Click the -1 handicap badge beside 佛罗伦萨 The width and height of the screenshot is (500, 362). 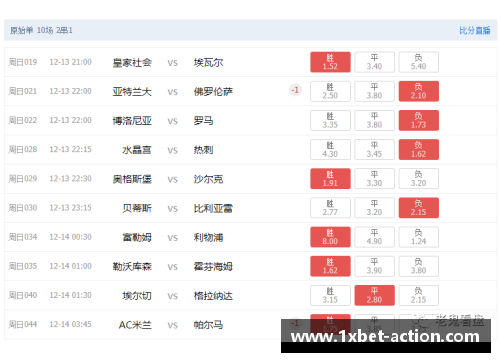tap(295, 90)
